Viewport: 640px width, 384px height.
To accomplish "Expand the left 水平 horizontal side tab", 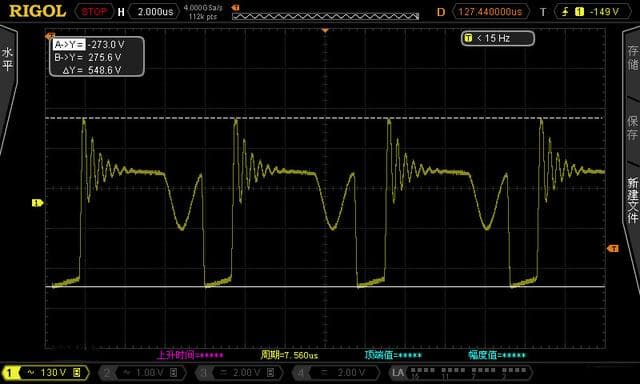I will 7,59.
